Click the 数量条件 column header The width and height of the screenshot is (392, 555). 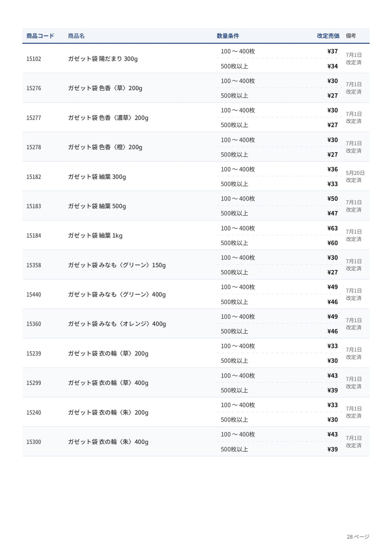pos(228,36)
